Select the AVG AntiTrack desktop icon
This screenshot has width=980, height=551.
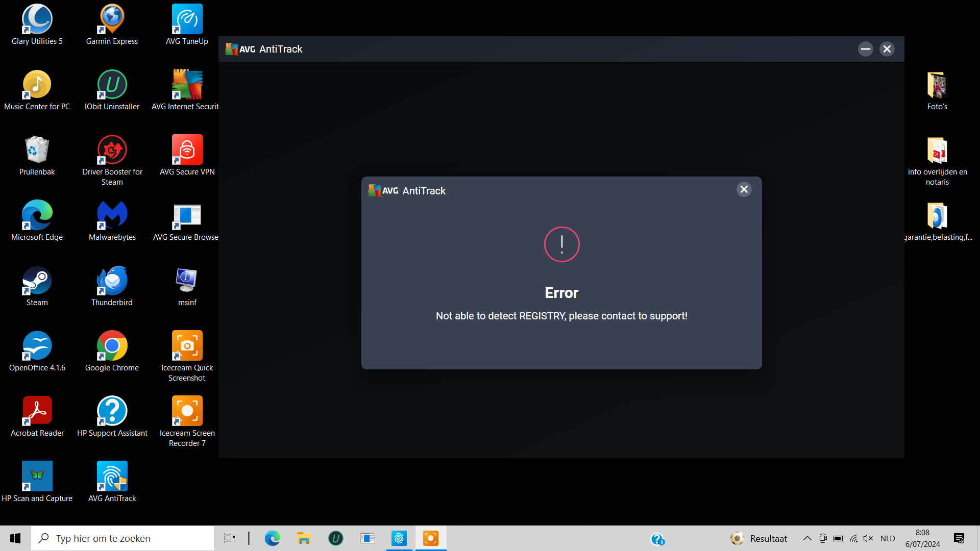coord(112,482)
